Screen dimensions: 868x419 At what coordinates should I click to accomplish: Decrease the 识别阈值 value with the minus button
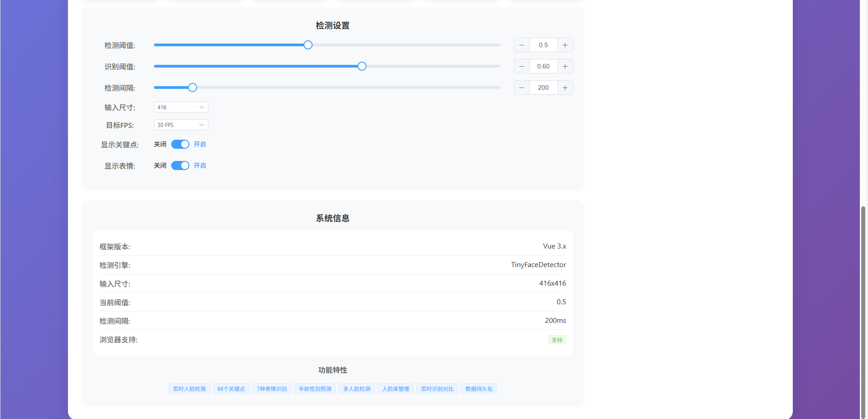point(521,66)
